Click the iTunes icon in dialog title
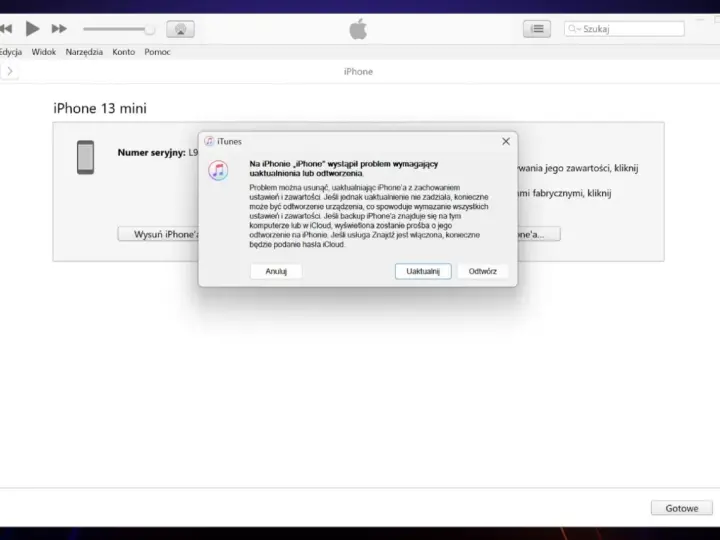This screenshot has width=720, height=540. click(209, 141)
